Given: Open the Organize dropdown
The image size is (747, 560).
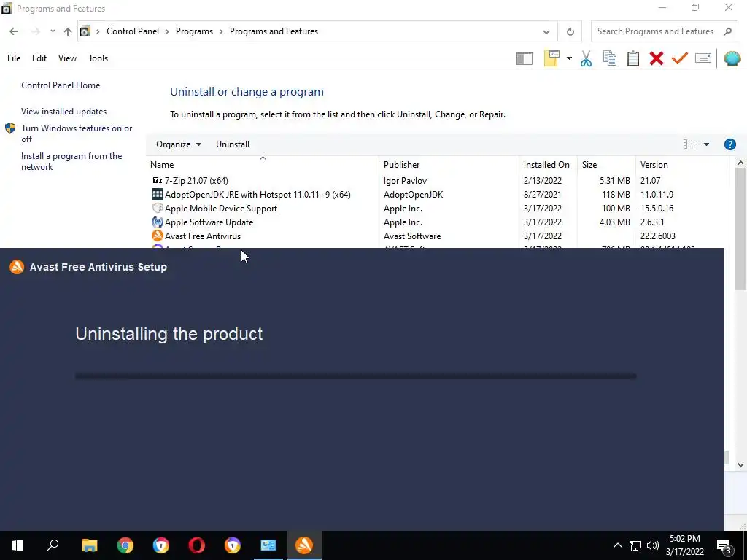Looking at the screenshot, I should tap(179, 144).
